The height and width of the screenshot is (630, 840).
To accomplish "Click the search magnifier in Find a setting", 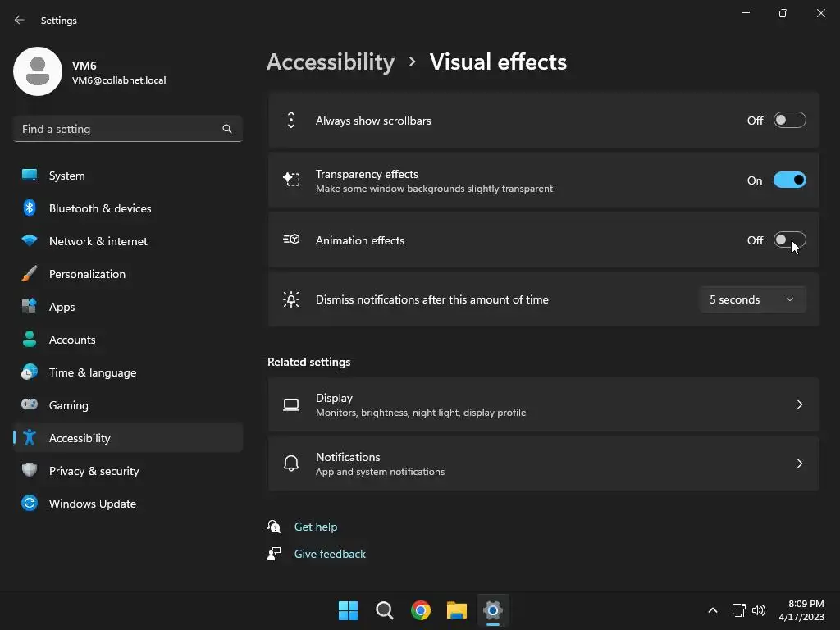I will pos(227,129).
